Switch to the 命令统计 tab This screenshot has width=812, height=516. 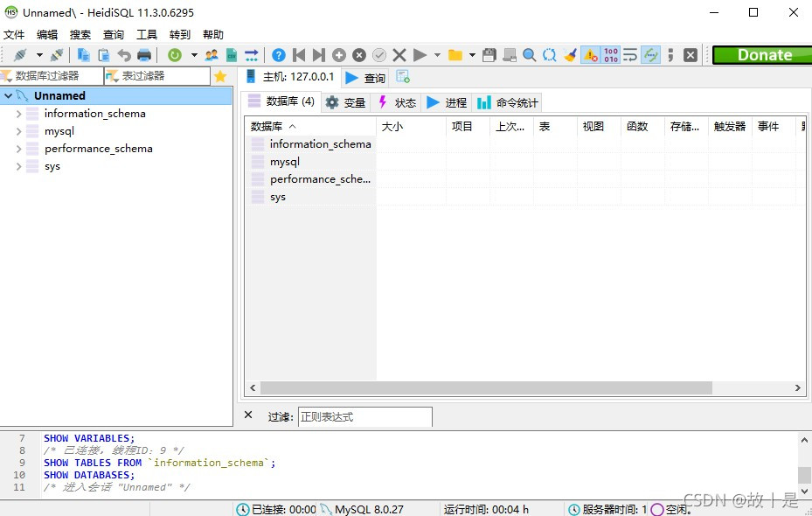coord(508,102)
